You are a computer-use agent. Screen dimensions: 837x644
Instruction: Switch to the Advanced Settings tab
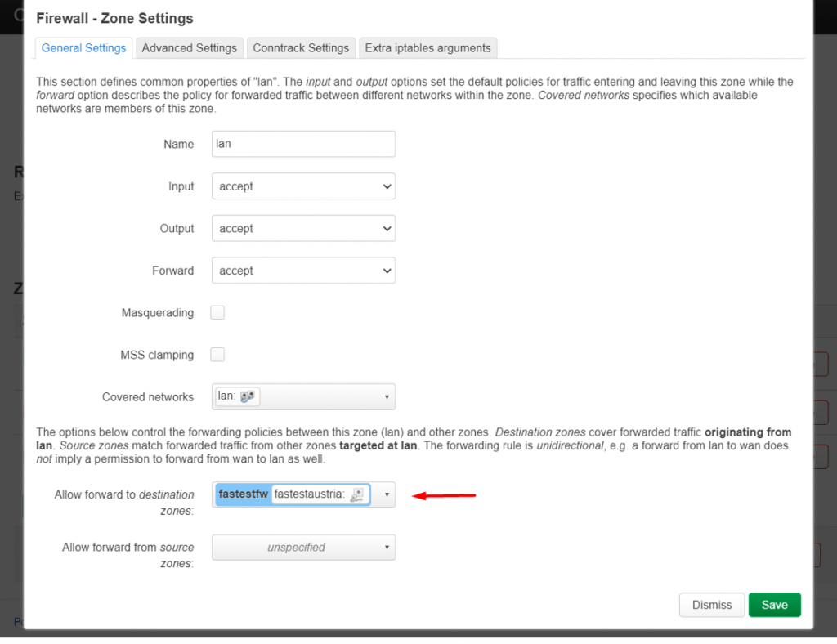(x=189, y=47)
